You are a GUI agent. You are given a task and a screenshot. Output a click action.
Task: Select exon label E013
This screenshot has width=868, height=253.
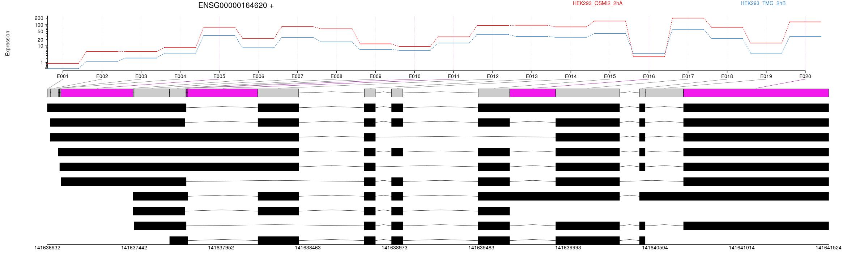(x=532, y=76)
